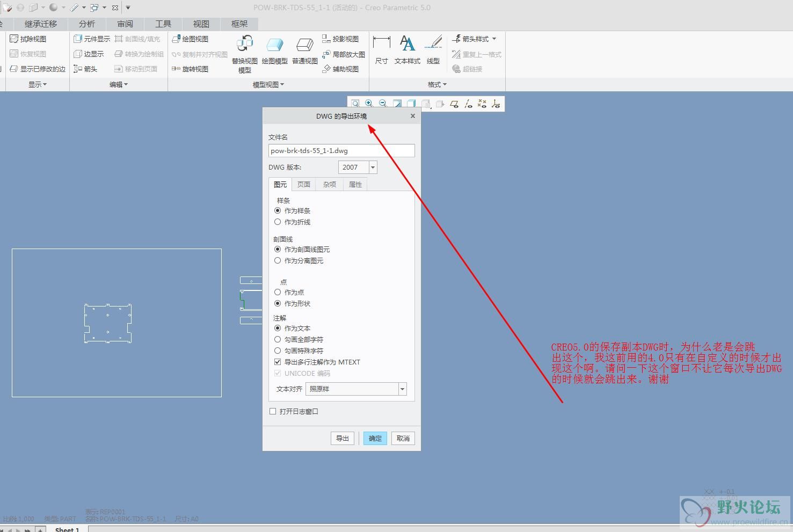Switch to 杂项 tab in DWG dialog
This screenshot has height=532, width=793.
tap(330, 184)
